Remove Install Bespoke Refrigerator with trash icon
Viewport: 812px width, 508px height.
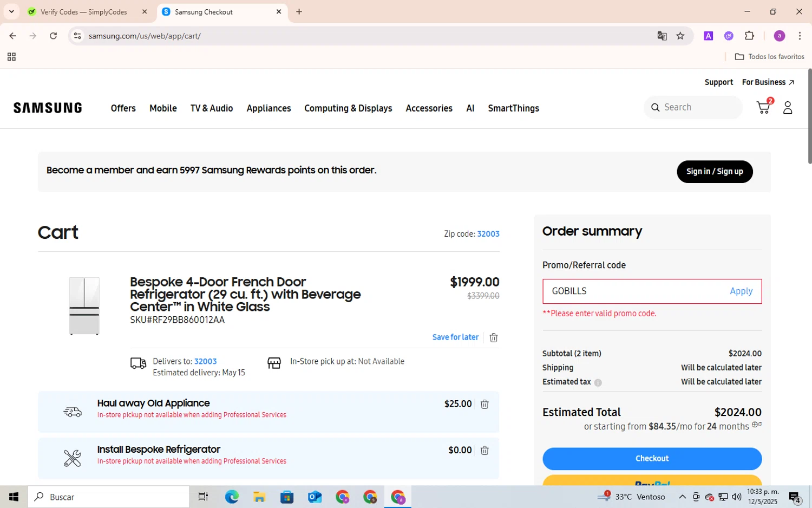coord(484,450)
